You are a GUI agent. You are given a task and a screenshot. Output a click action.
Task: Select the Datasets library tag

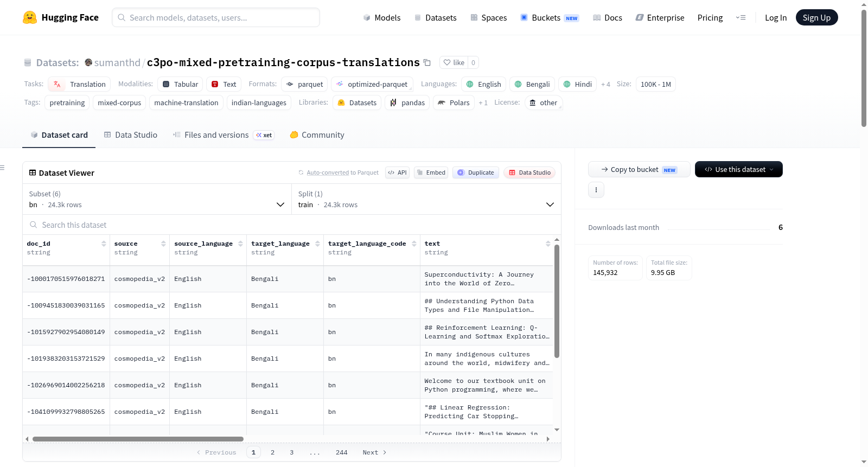click(x=357, y=103)
